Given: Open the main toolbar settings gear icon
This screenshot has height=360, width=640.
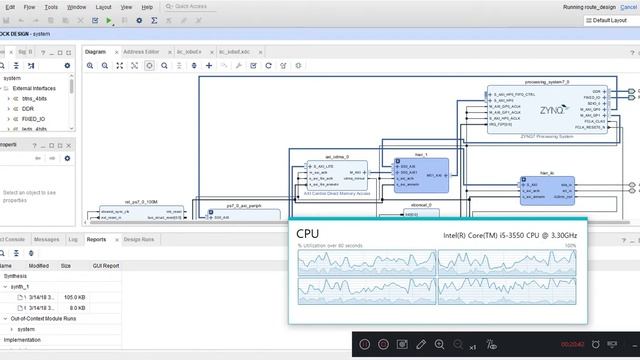Looking at the screenshot, I should 139,20.
